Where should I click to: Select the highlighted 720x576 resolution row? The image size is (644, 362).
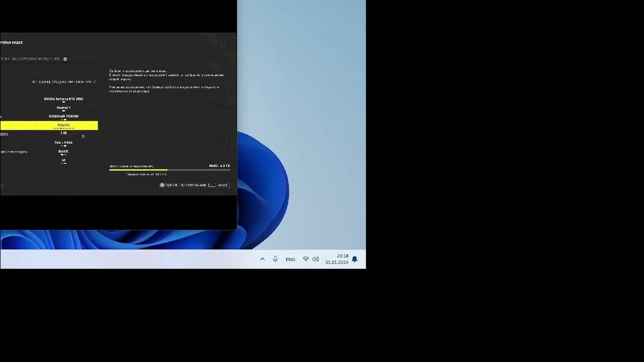click(x=49, y=125)
